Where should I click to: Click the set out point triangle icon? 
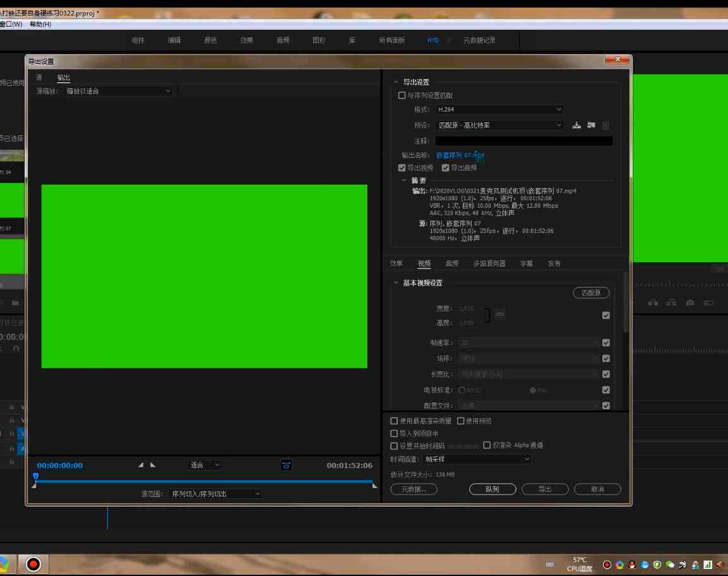[153, 464]
